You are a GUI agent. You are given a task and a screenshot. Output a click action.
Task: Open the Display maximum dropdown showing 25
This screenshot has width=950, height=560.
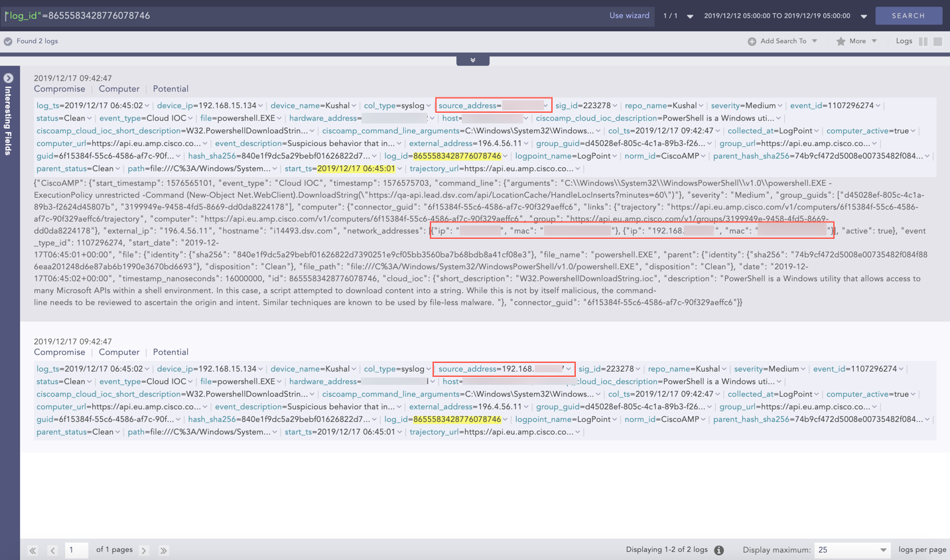click(852, 549)
